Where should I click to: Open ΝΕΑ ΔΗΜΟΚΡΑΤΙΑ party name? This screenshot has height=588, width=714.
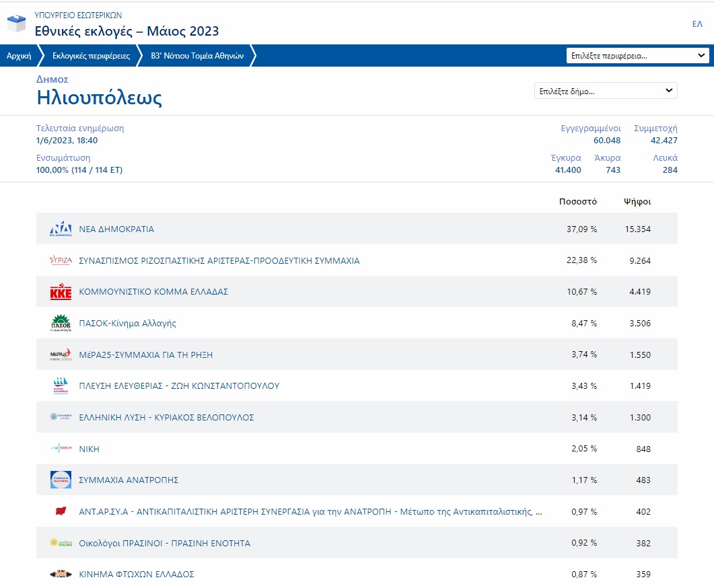point(116,229)
